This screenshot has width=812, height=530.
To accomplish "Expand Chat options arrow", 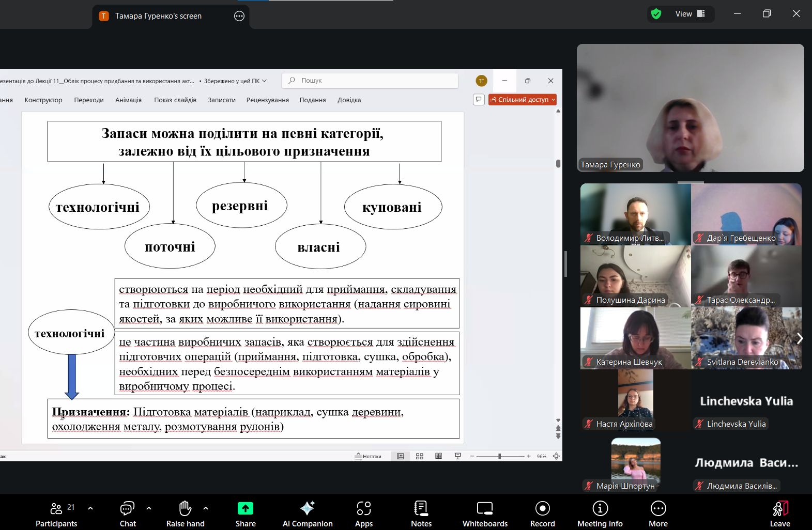I will tap(149, 508).
